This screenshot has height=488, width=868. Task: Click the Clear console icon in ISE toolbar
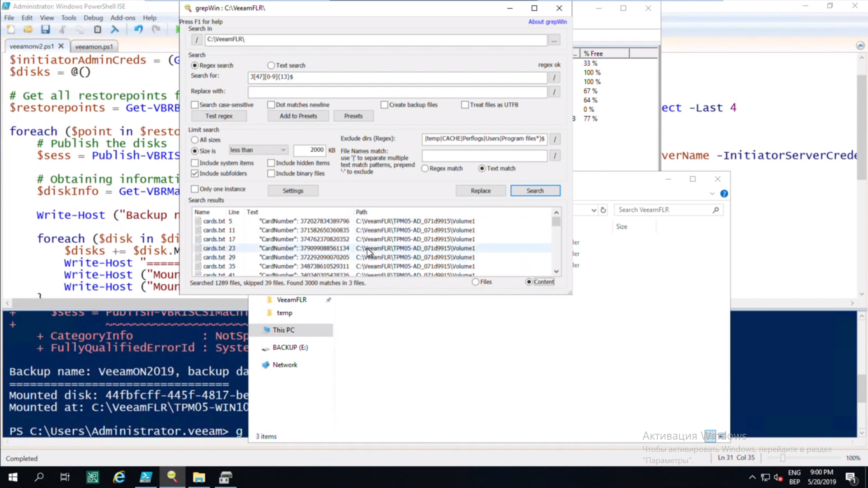(x=115, y=30)
